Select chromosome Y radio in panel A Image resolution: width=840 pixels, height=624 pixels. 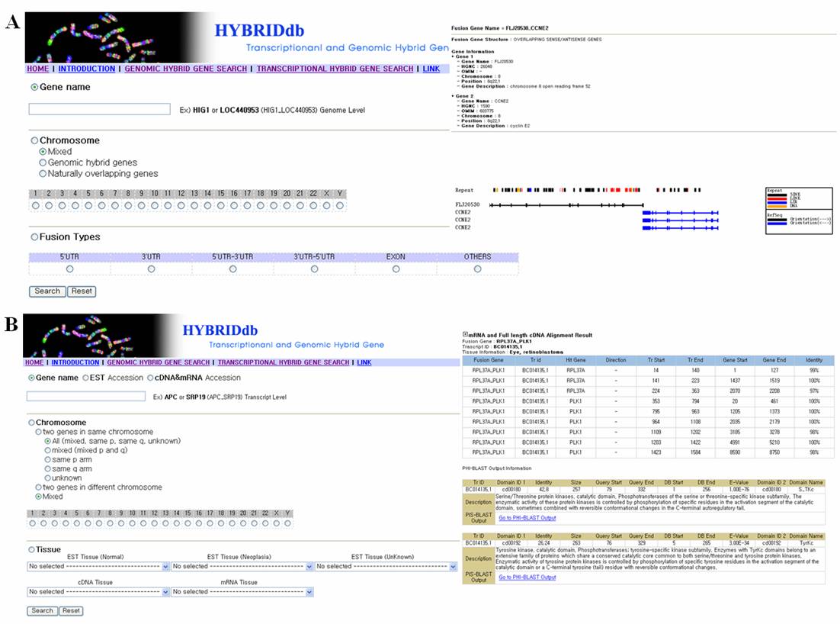[x=340, y=205]
